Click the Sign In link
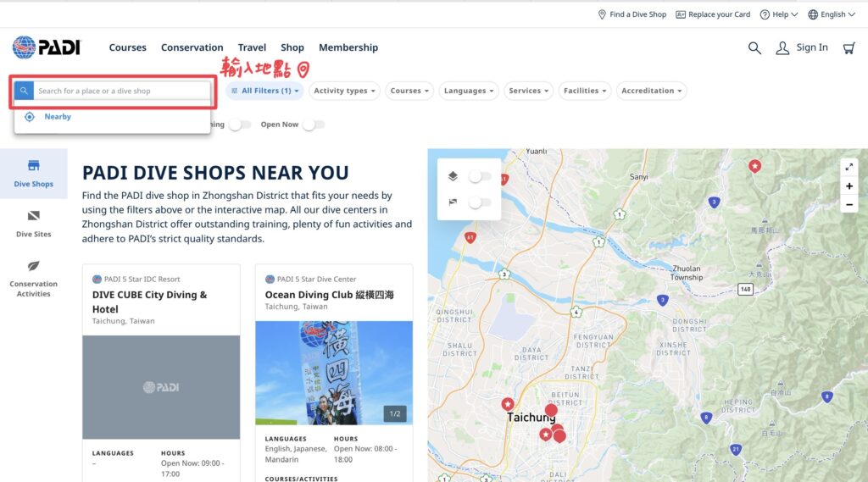This screenshot has height=482, width=868. [x=802, y=47]
